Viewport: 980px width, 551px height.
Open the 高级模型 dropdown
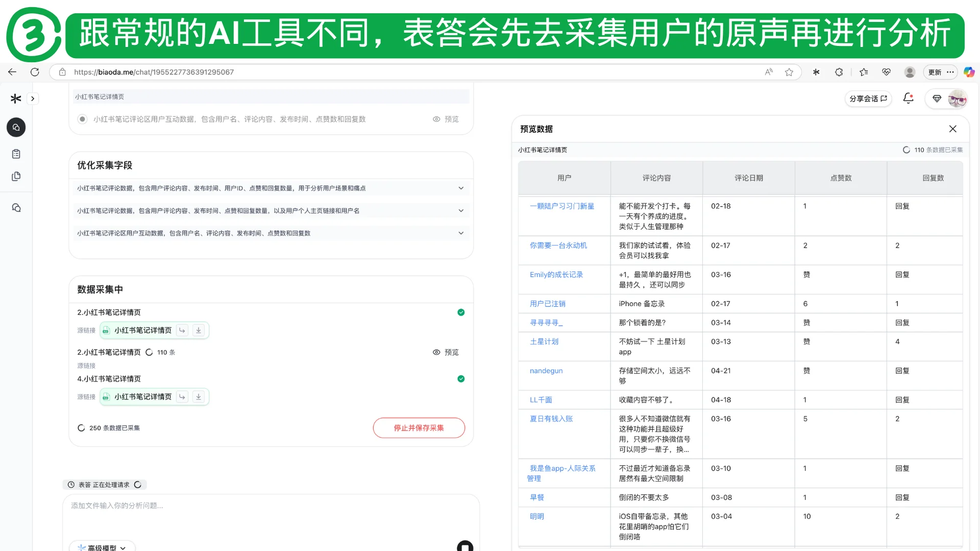(102, 547)
